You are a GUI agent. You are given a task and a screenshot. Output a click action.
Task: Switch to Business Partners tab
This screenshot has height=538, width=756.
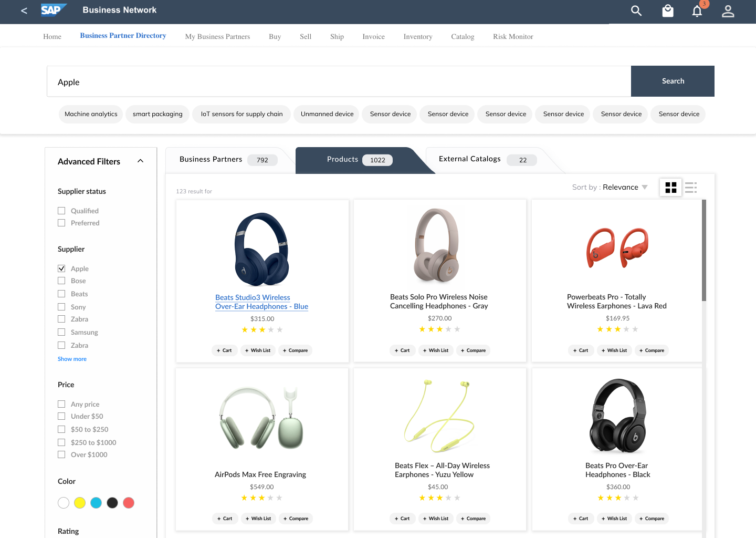[228, 160]
